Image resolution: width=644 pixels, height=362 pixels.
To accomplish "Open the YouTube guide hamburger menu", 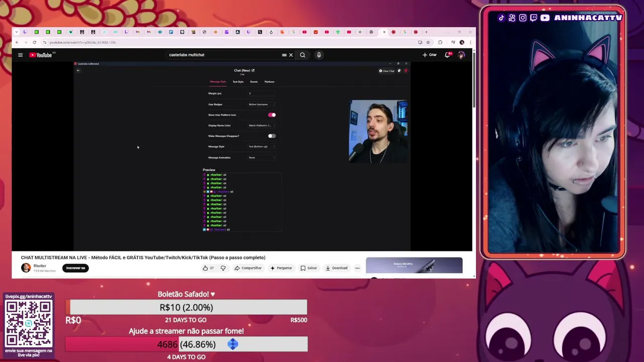I will [x=20, y=55].
